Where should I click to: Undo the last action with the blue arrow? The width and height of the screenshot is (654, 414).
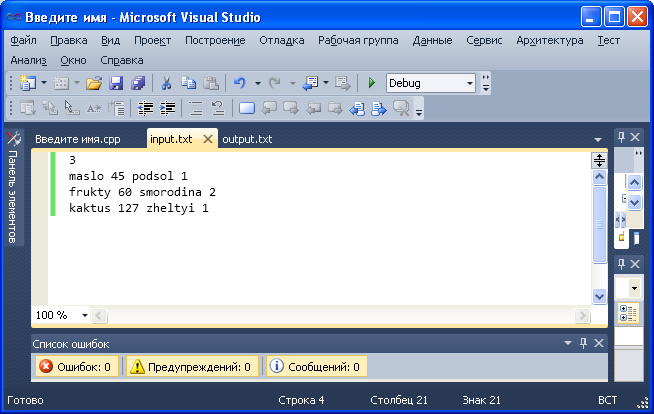click(239, 83)
